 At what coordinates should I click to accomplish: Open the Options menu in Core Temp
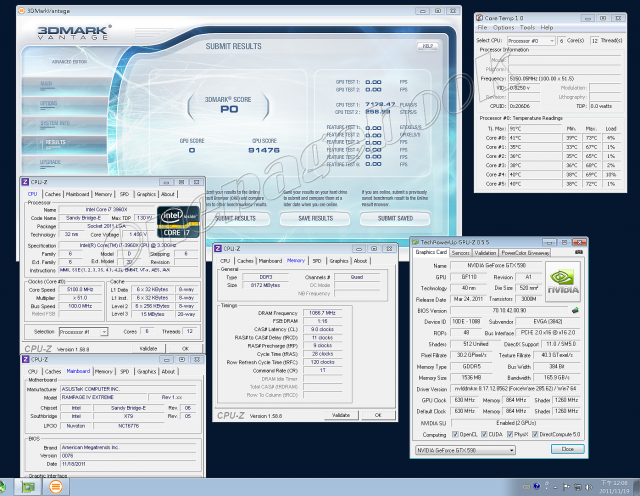point(503,28)
